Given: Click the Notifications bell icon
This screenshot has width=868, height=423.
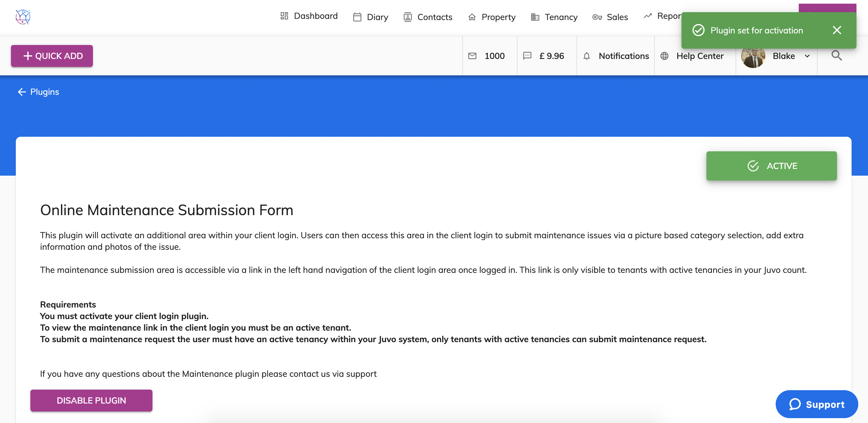Looking at the screenshot, I should (x=587, y=56).
